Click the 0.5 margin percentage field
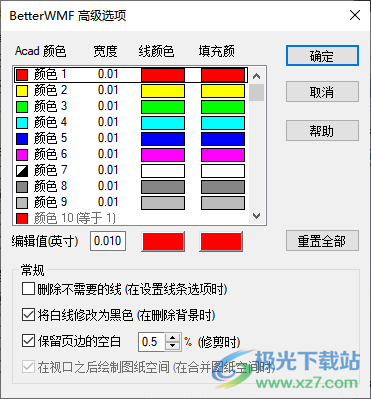 151,341
